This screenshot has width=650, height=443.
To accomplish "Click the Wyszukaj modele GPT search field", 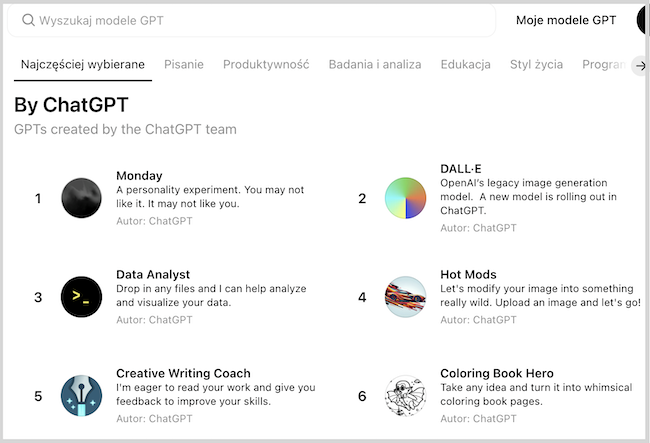I will 251,20.
